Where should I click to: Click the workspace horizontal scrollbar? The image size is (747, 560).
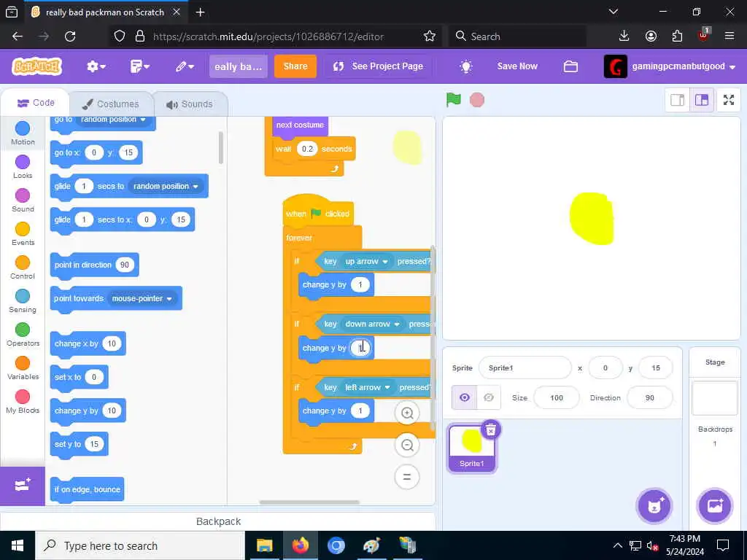coord(309,502)
